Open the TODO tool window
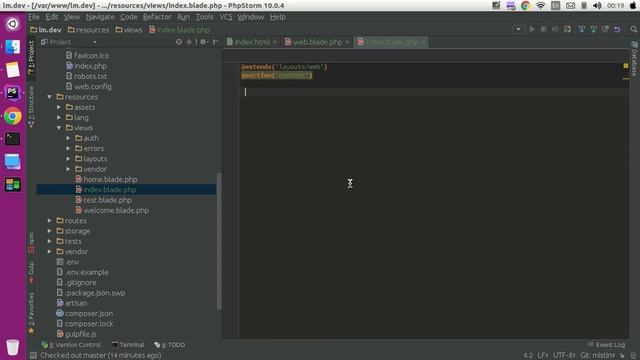The height and width of the screenshot is (360, 640). 169,345
